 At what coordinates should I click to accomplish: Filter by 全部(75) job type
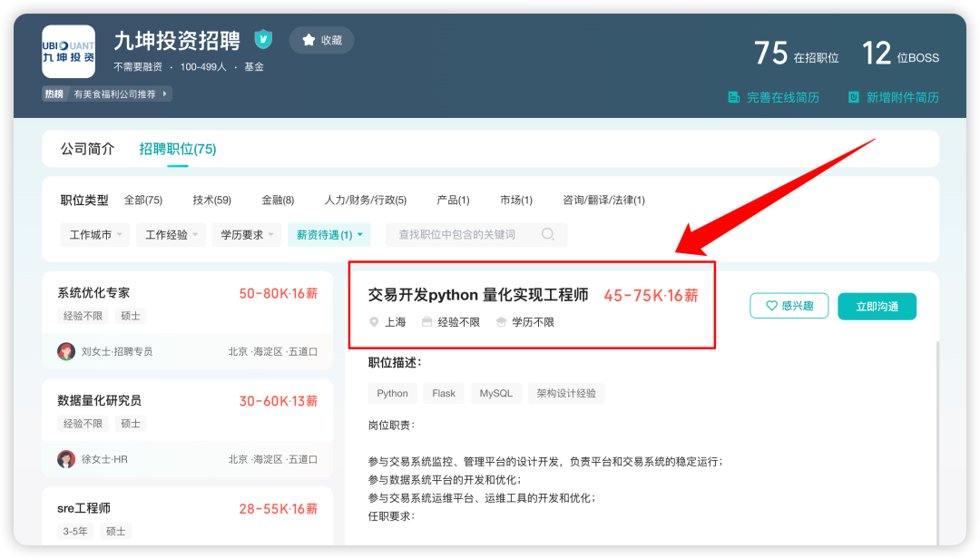pos(143,200)
